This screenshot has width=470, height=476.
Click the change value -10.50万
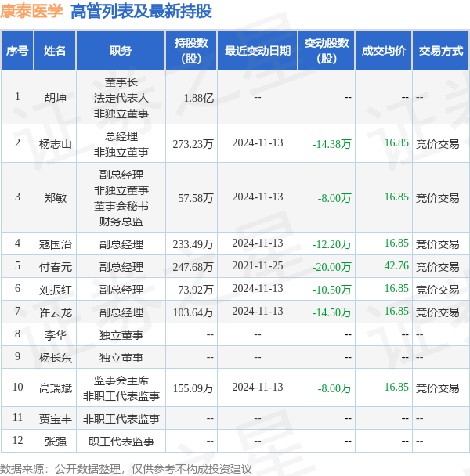[331, 290]
